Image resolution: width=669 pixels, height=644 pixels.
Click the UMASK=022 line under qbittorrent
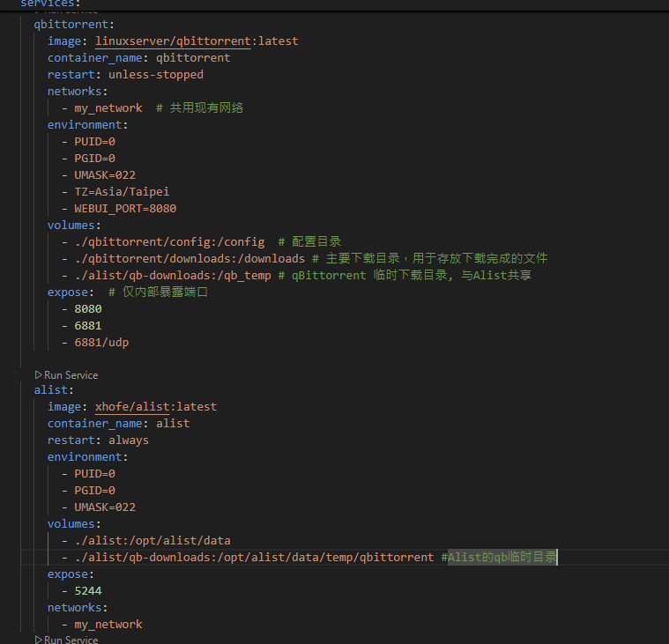[x=105, y=175]
